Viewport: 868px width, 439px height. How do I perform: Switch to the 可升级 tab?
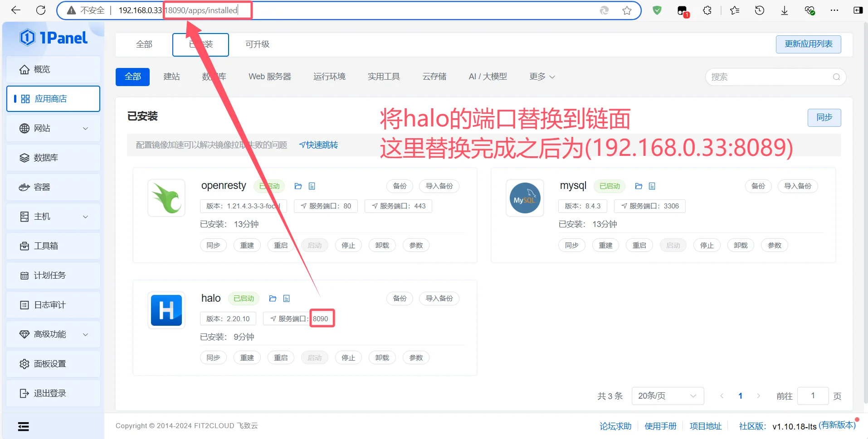tap(257, 44)
